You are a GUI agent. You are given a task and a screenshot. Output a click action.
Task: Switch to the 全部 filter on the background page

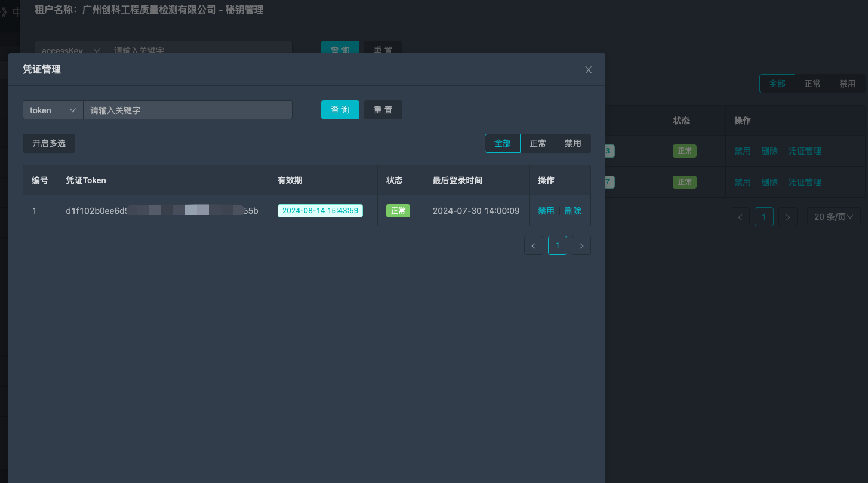(777, 84)
